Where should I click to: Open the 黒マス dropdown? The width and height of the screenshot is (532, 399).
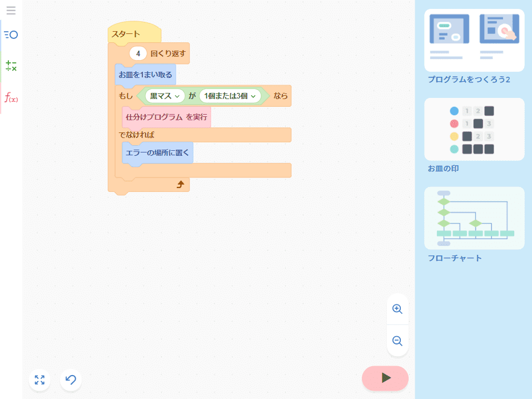165,96
